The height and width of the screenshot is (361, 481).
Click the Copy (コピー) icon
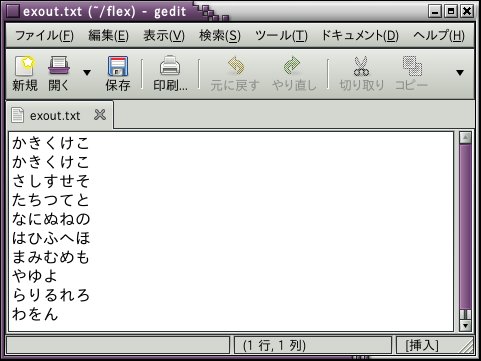(412, 66)
